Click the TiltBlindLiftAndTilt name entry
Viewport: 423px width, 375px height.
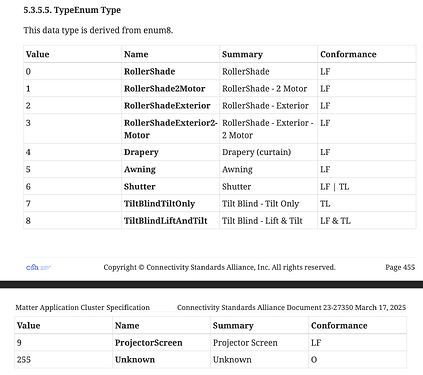click(165, 220)
